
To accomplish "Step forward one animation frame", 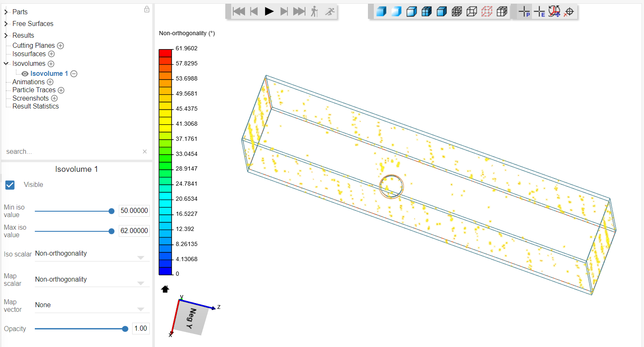I will (284, 11).
